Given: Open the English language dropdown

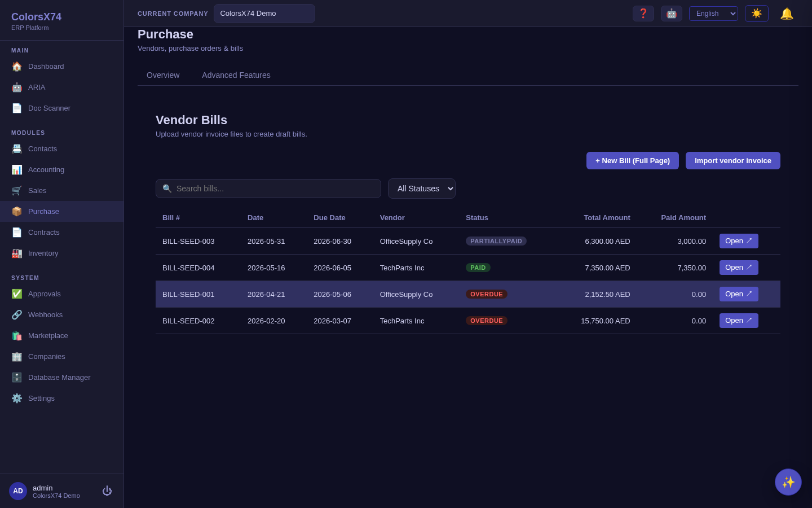Looking at the screenshot, I should [x=713, y=14].
